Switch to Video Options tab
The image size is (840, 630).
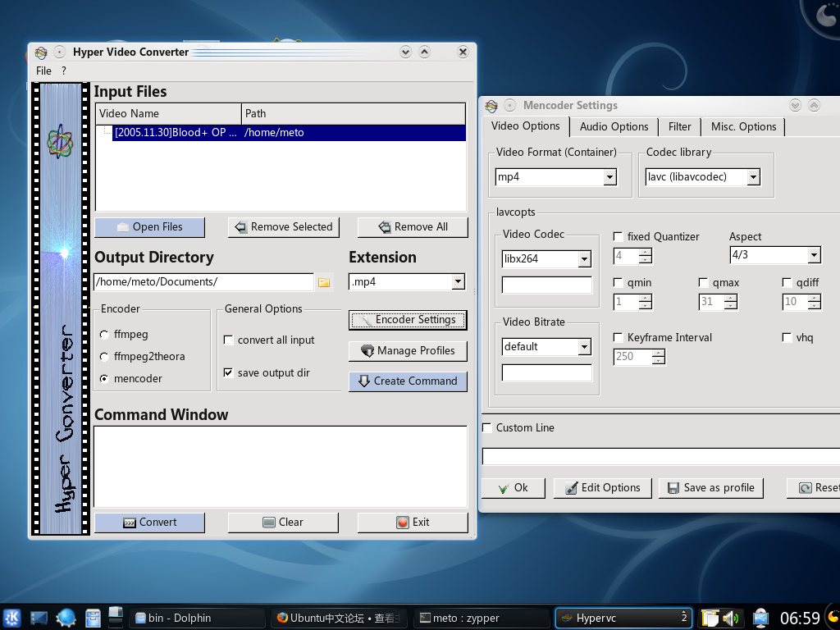[526, 126]
